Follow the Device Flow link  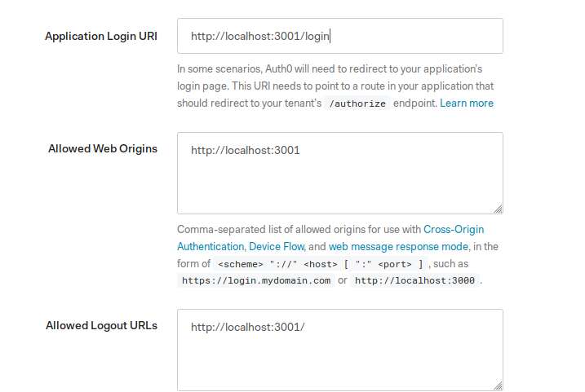point(277,247)
